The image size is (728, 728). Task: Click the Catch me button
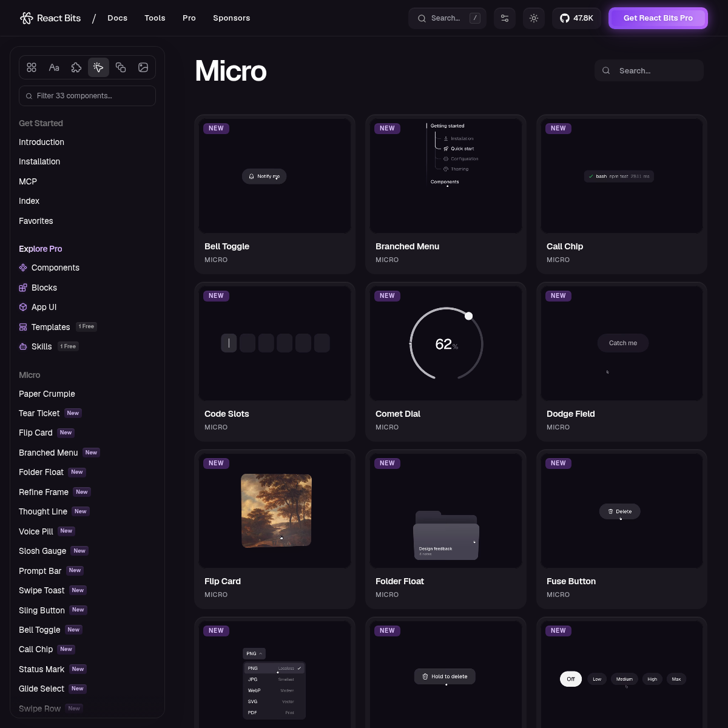(x=623, y=343)
